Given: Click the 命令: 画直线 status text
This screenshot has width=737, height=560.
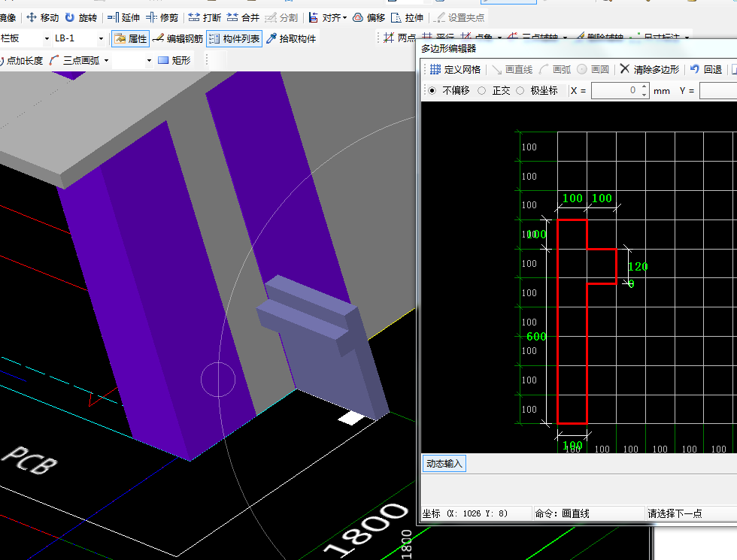Looking at the screenshot, I should point(563,513).
